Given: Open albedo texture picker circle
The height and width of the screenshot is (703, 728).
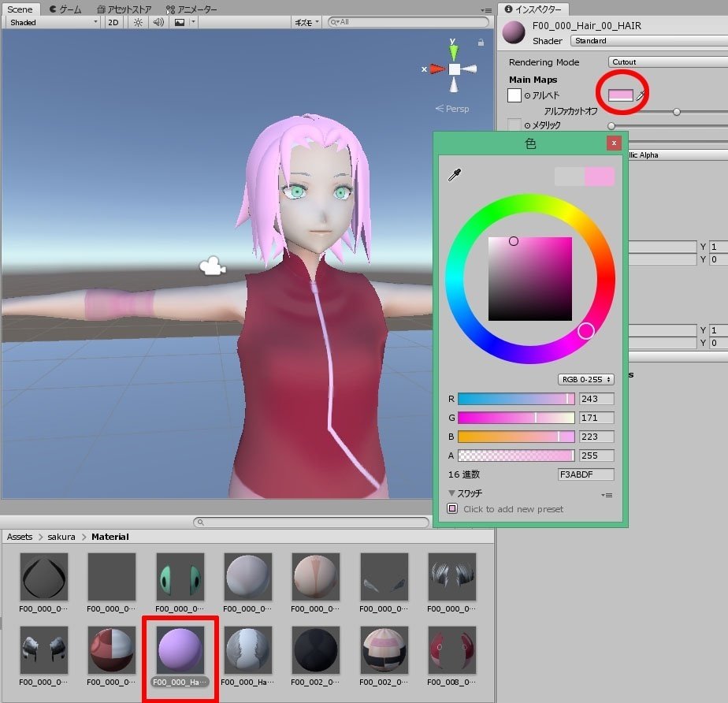Looking at the screenshot, I should pos(527,95).
